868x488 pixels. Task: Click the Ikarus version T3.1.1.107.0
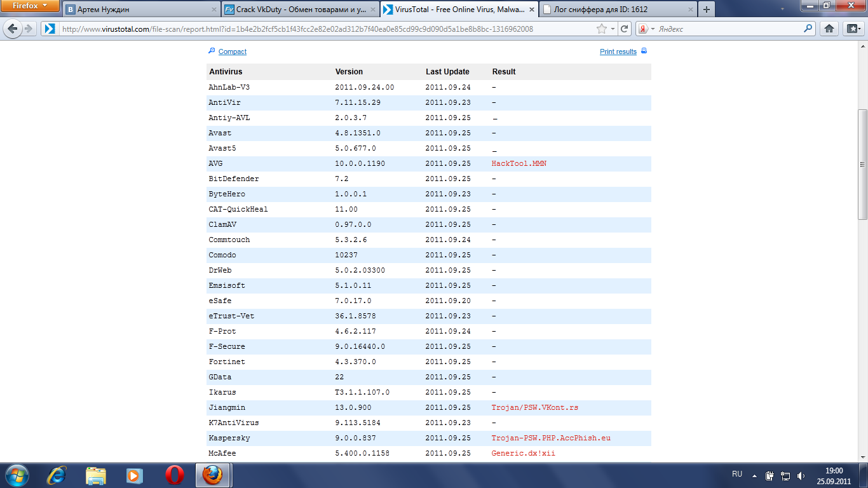[x=362, y=392]
